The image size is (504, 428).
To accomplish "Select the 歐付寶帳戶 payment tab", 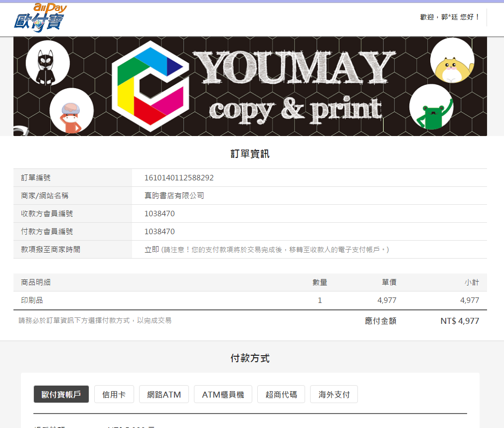I will coord(61,395).
